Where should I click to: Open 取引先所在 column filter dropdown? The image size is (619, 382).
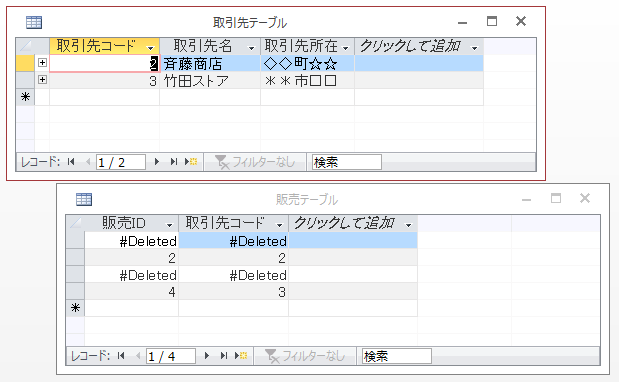346,48
